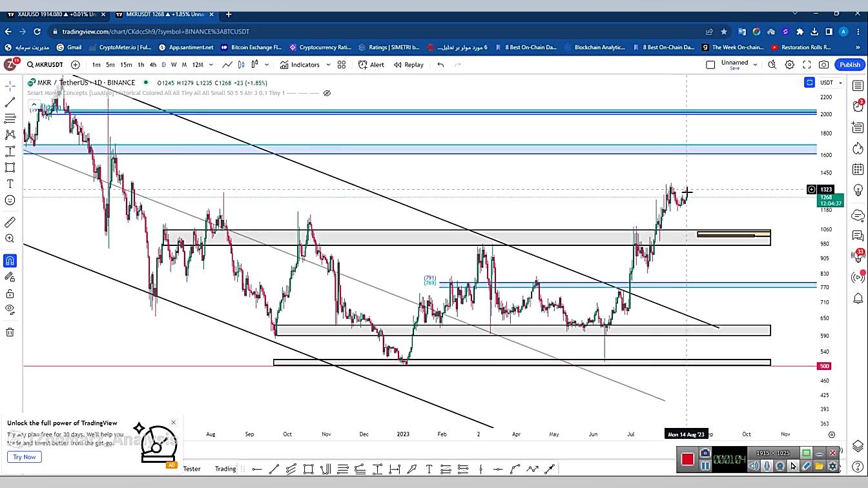Open a new browser tab
Image resolution: width=868 pixels, height=488 pixels.
228,14
